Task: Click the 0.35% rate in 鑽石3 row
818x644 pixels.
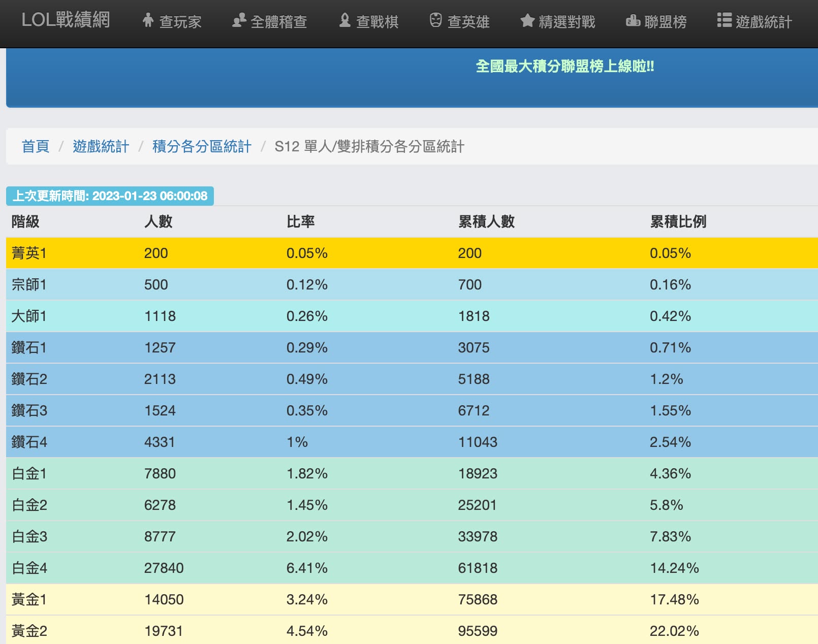Action: click(x=307, y=410)
